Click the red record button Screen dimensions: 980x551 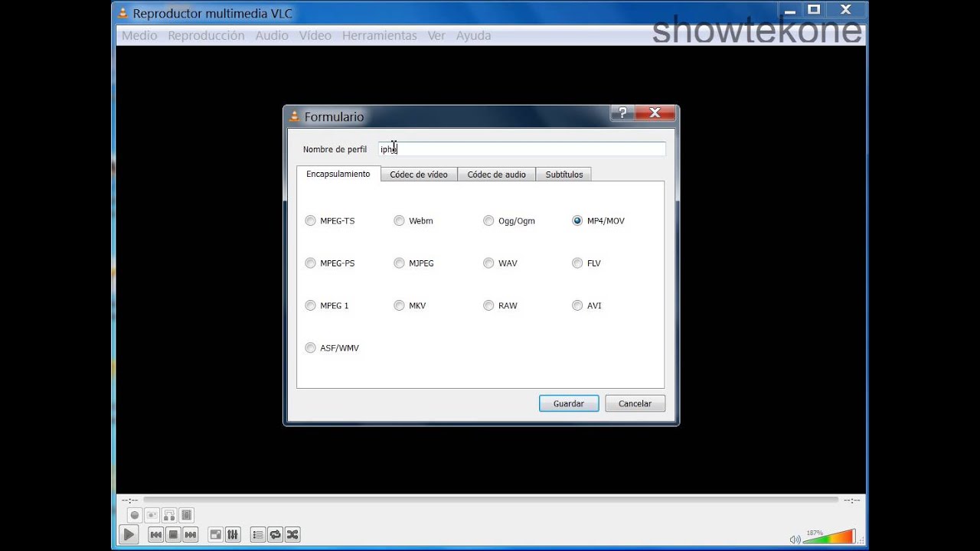point(135,515)
